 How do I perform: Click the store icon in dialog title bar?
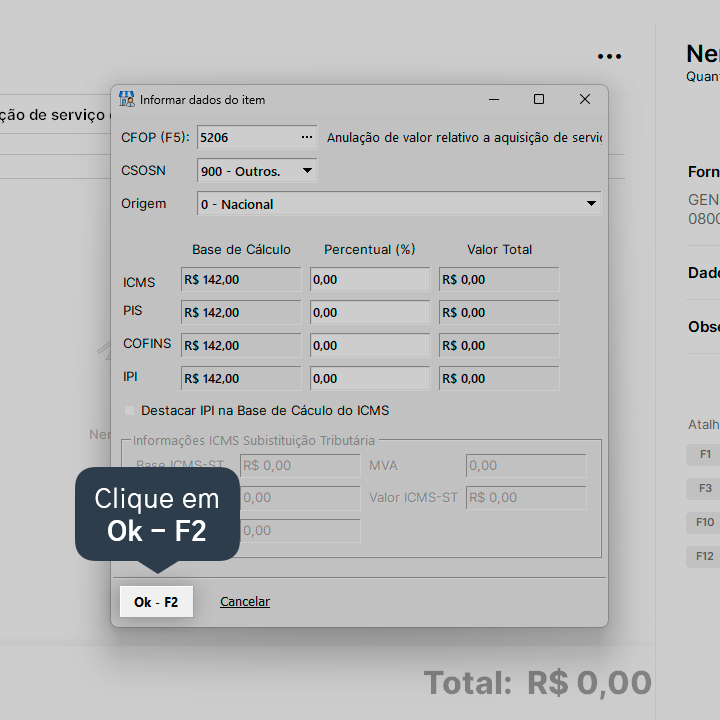[x=127, y=99]
